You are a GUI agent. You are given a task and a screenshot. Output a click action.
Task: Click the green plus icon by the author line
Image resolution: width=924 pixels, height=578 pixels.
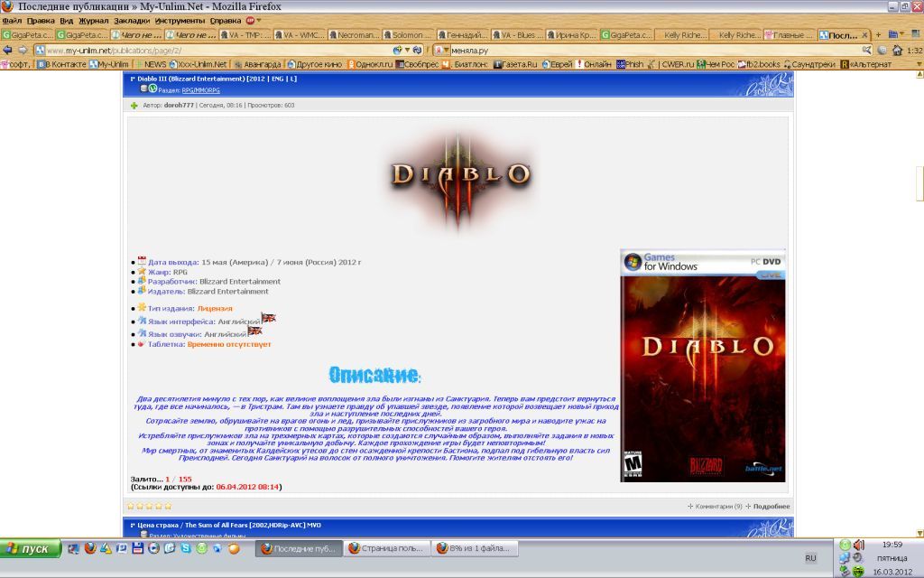click(x=134, y=106)
